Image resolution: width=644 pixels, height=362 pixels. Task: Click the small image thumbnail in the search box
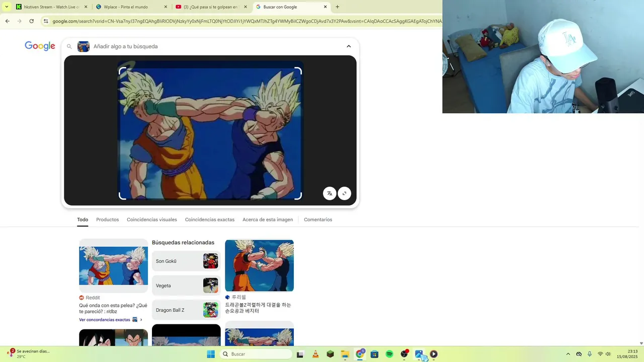[84, 46]
